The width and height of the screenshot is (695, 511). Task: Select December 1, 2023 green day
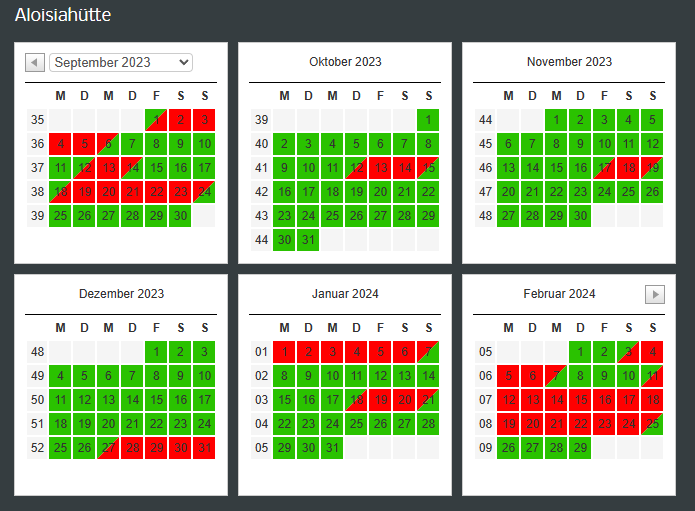pyautogui.click(x=156, y=352)
